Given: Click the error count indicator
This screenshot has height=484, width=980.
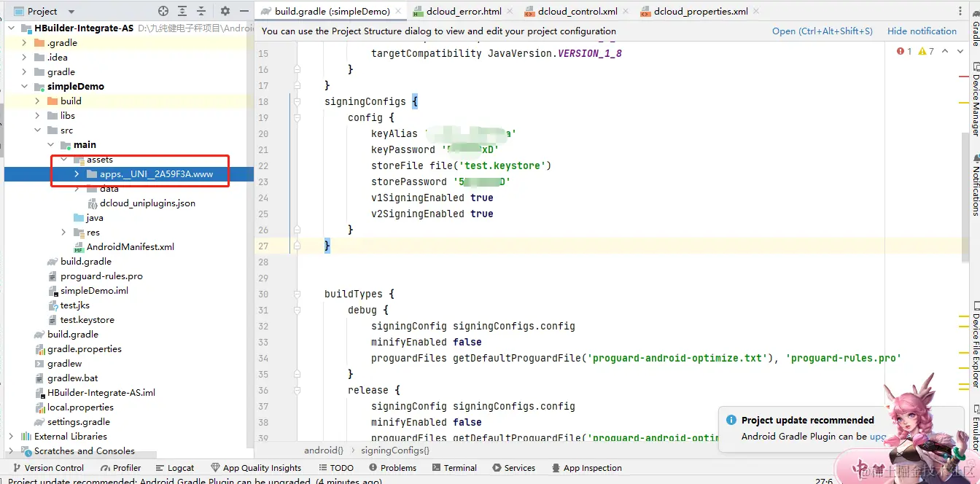Looking at the screenshot, I should tap(904, 51).
